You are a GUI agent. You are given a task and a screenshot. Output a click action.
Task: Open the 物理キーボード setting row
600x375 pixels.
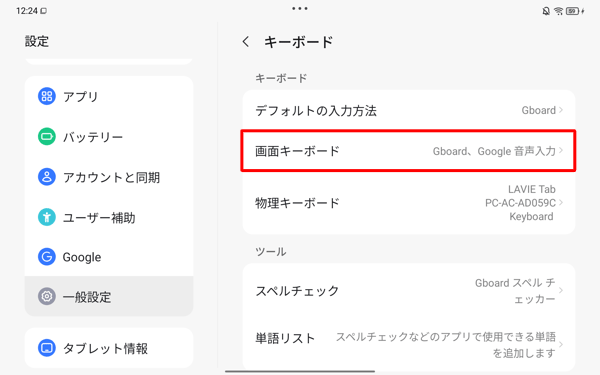pos(409,202)
